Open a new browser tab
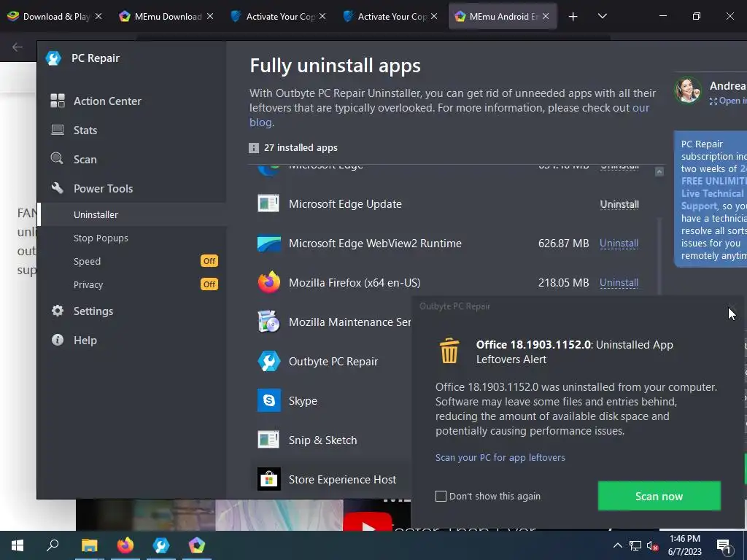Screen dimensions: 747x560 (573, 17)
